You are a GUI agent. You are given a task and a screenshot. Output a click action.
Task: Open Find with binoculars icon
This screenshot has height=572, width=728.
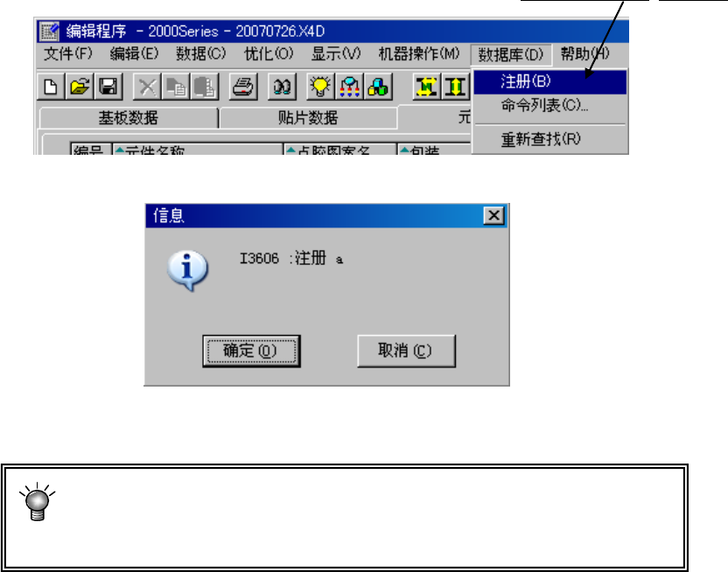coord(282,87)
